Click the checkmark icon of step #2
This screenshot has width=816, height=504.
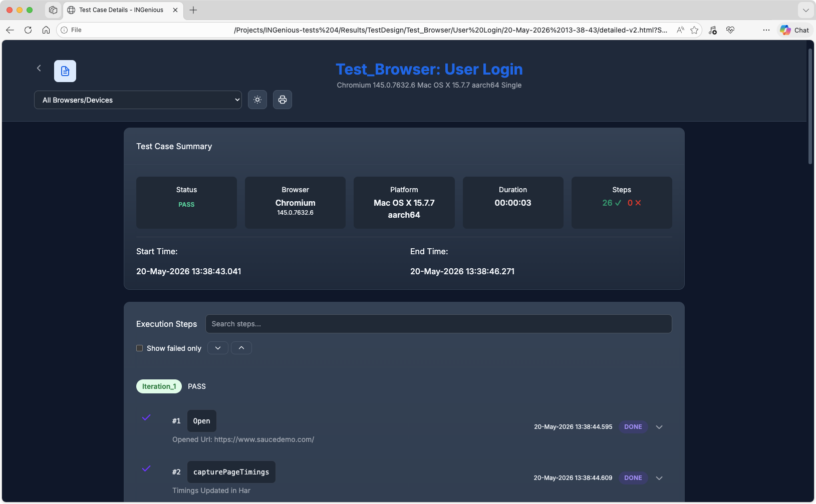click(x=146, y=468)
